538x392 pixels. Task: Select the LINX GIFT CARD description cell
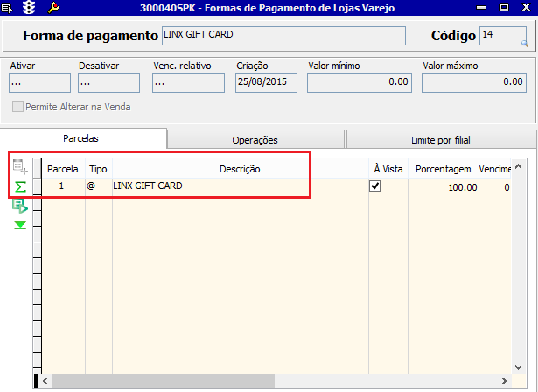pyautogui.click(x=241, y=186)
